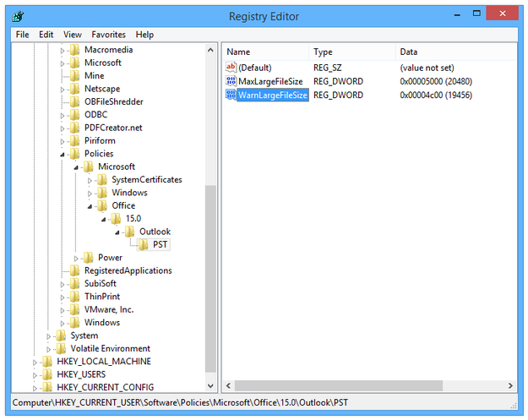Select the MaxLargeFileSize value name

point(270,81)
